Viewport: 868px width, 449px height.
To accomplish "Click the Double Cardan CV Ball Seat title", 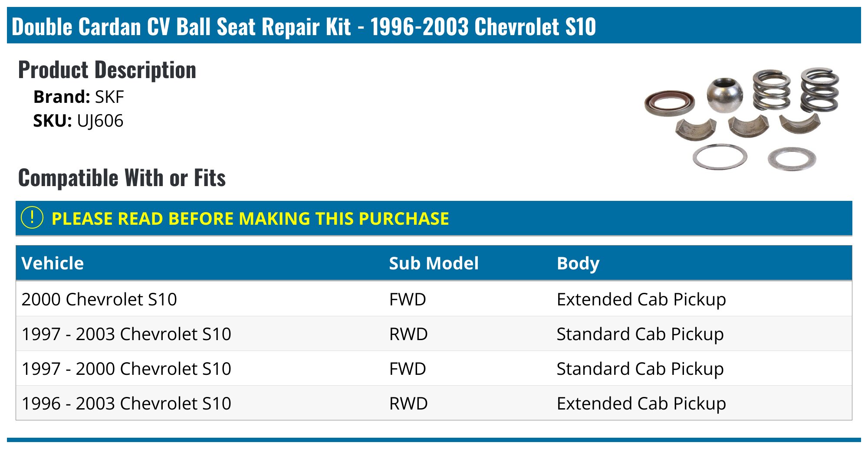I will pyautogui.click(x=304, y=26).
